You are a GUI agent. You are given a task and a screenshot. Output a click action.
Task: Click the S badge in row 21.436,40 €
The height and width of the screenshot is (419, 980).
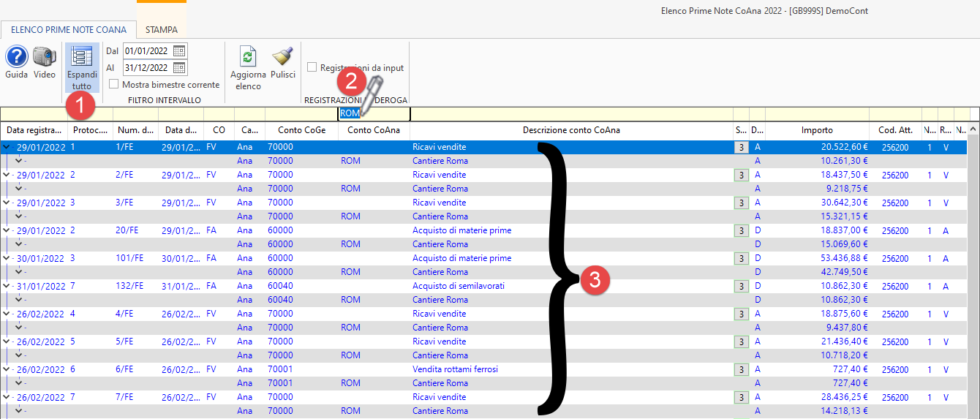coord(741,341)
